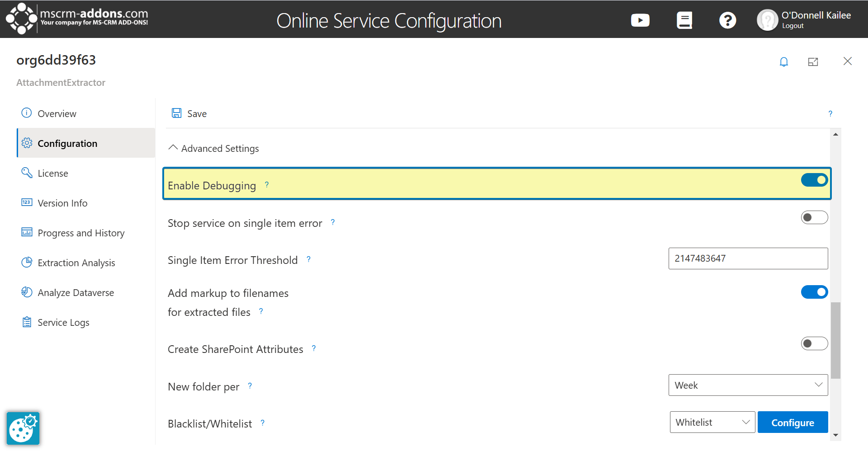
Task: Enable Create SharePoint Attributes switch
Action: pyautogui.click(x=814, y=343)
